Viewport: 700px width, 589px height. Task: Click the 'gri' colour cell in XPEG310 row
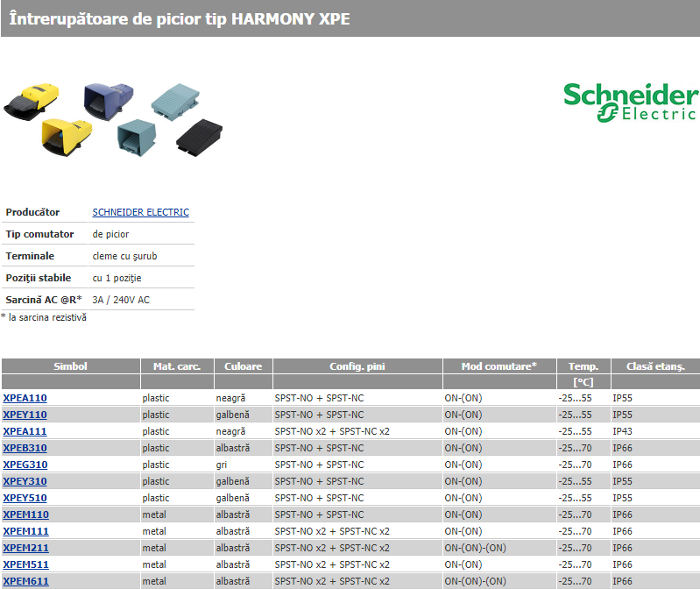coord(222,465)
